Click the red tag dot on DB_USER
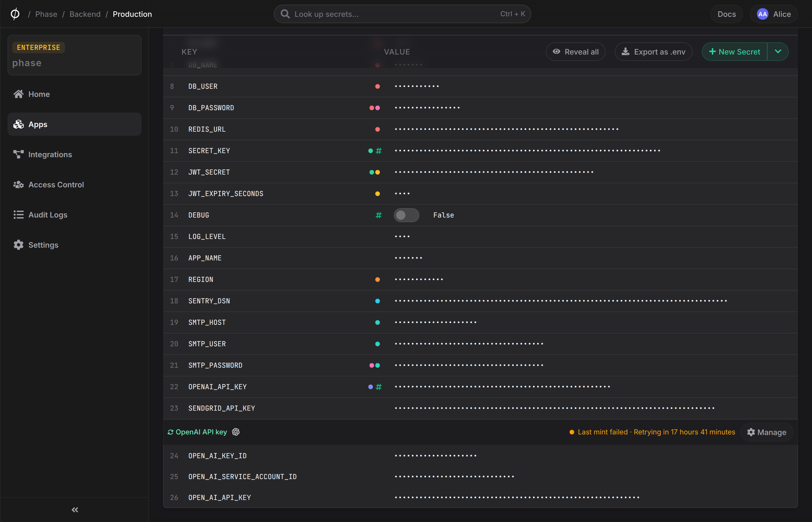812x522 pixels. 377,86
